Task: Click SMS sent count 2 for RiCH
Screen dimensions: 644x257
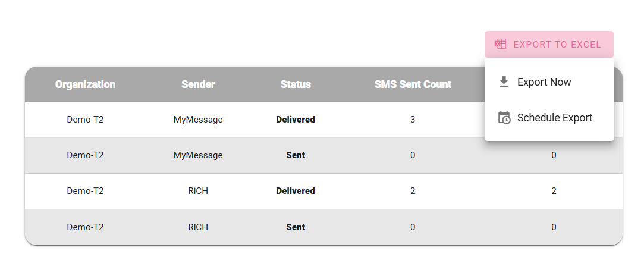Action: [413, 191]
